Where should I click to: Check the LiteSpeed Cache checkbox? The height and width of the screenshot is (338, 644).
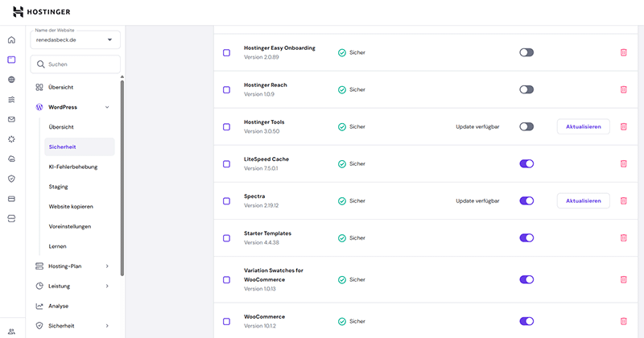[227, 164]
